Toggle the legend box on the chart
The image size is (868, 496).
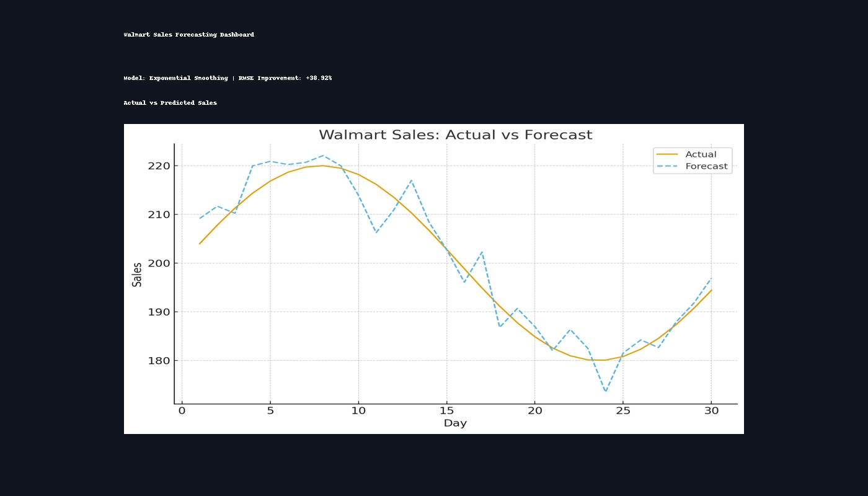[x=693, y=160]
